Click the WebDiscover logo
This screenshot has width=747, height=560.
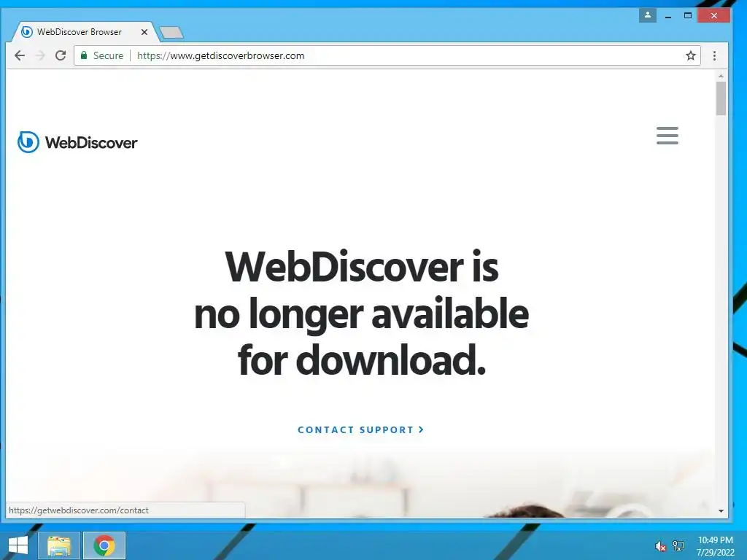(x=77, y=142)
